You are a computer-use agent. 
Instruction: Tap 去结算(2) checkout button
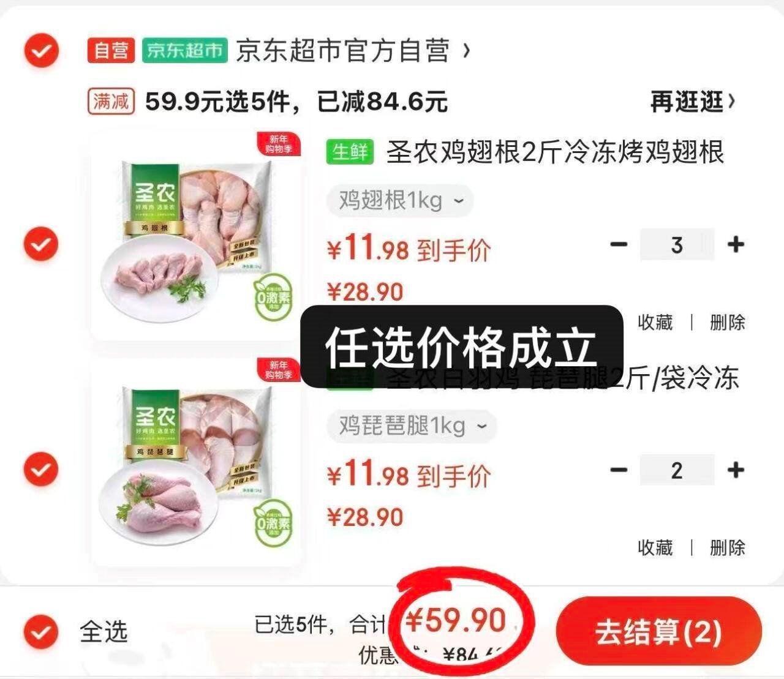[x=659, y=631]
